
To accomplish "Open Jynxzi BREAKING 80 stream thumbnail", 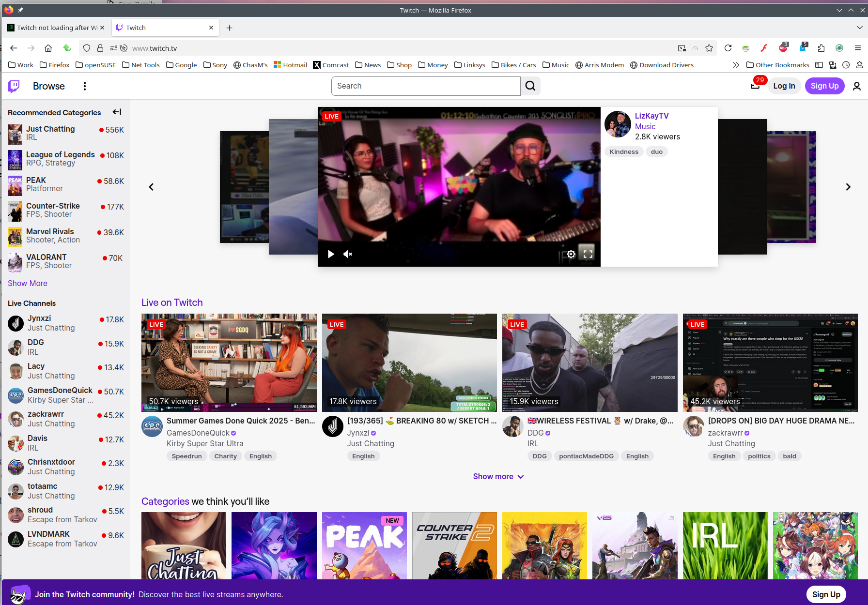I will coord(409,363).
